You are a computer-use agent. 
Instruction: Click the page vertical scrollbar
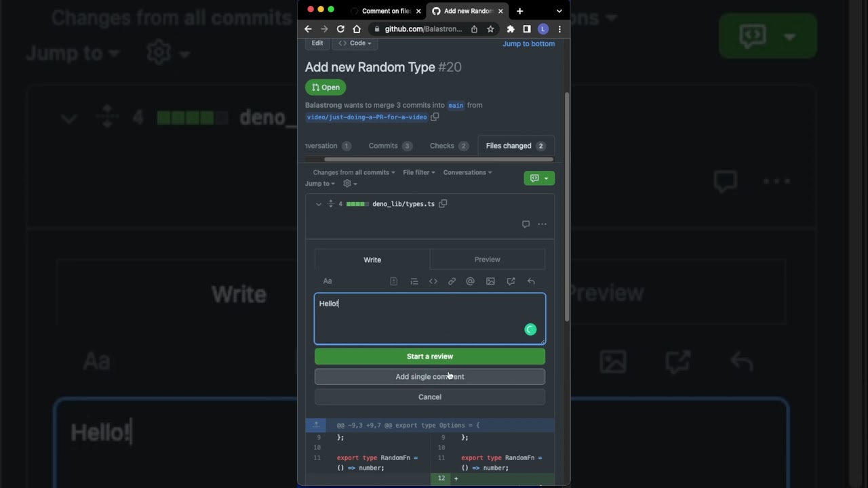point(567,207)
